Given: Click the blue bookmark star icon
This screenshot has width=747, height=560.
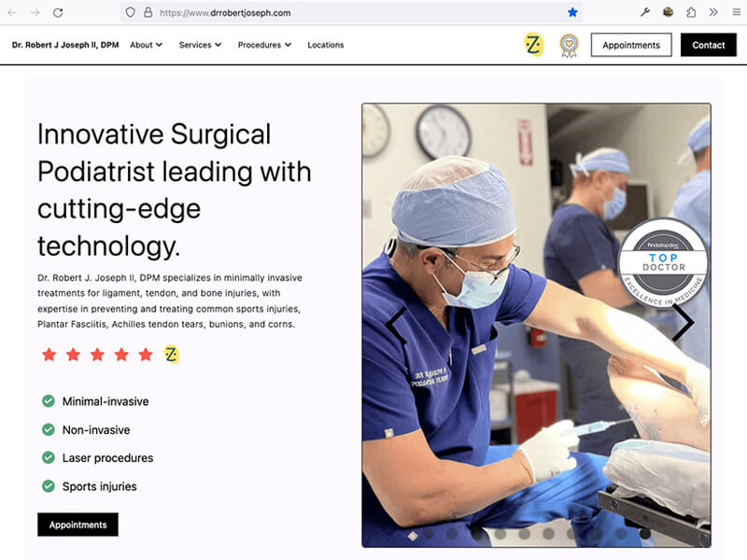Looking at the screenshot, I should 572,13.
